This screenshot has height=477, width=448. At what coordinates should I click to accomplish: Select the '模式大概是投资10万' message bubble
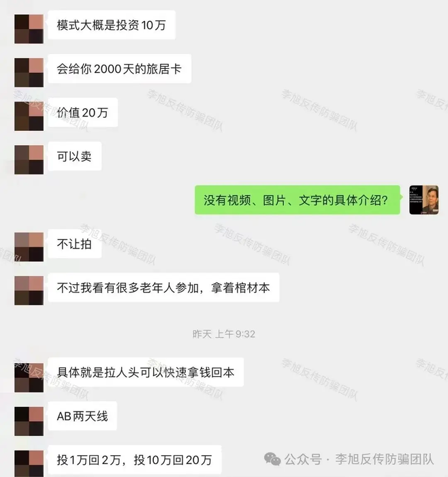click(112, 25)
